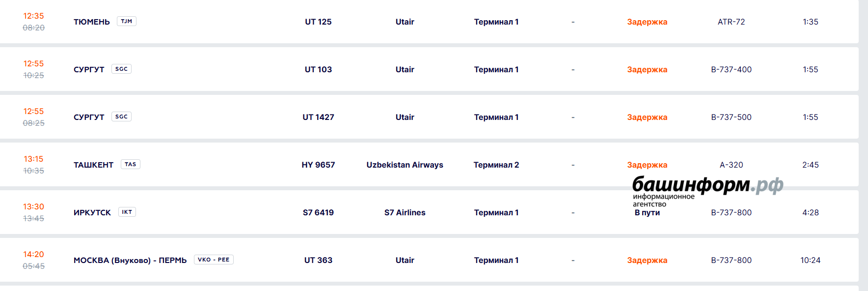Select flight number S7 6419
Viewport: 868px width, 291px height.
pos(318,212)
